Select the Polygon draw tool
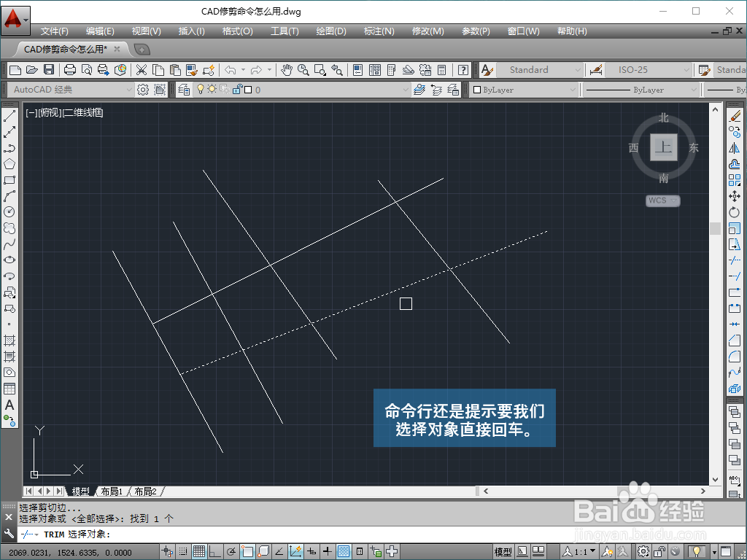The width and height of the screenshot is (747, 560). 9,164
